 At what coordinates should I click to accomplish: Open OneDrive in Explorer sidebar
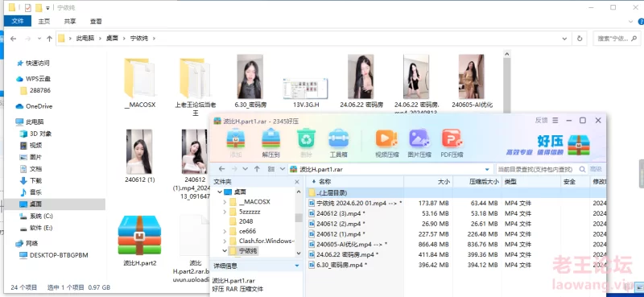click(x=34, y=106)
